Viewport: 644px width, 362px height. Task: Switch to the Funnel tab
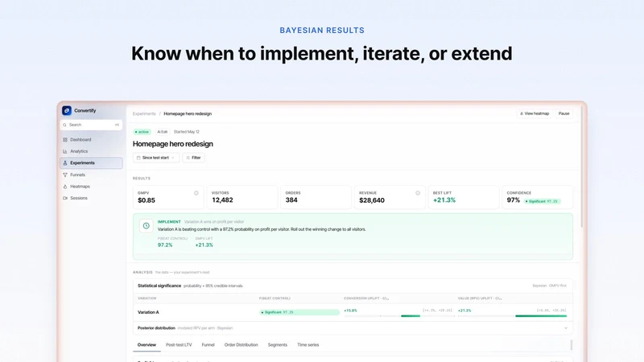coord(208,345)
